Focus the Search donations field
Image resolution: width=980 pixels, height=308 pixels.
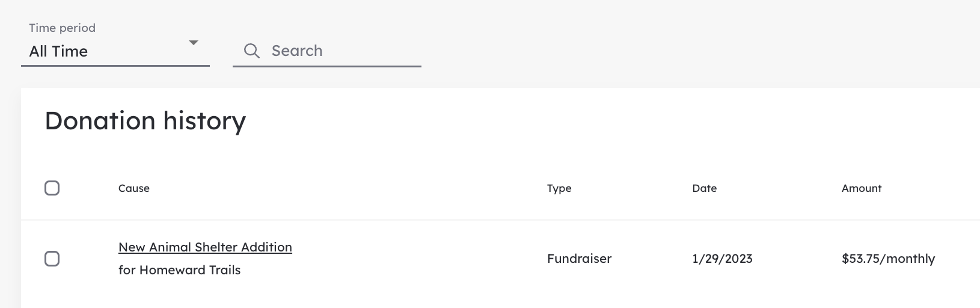click(x=327, y=51)
